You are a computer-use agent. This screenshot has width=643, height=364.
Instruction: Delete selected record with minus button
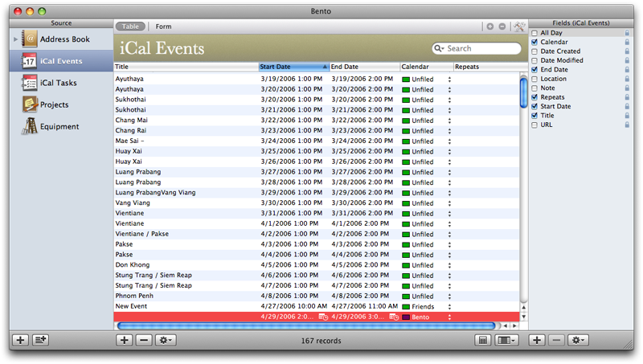pyautogui.click(x=144, y=340)
